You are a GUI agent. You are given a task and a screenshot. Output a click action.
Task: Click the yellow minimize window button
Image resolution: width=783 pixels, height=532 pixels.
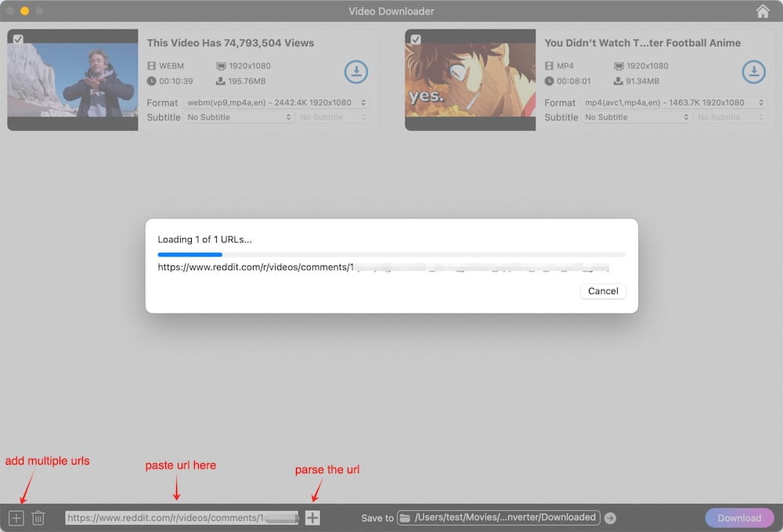point(24,11)
